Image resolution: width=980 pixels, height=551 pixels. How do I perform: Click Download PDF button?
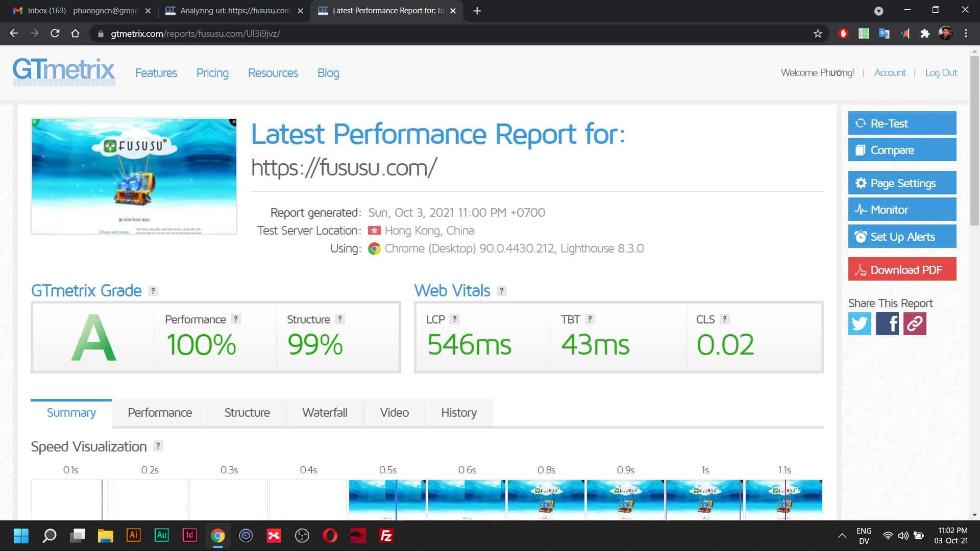coord(902,269)
